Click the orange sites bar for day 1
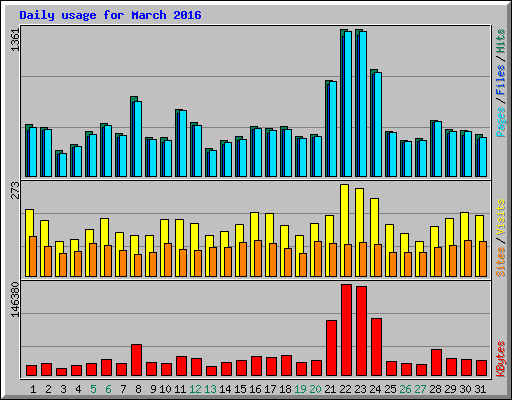 click(x=33, y=257)
